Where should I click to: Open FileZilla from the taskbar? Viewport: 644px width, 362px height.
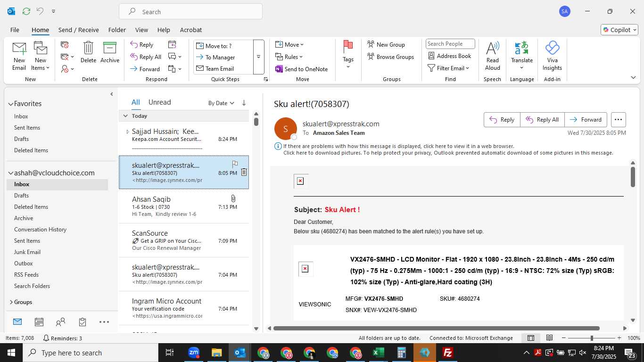pos(448,353)
